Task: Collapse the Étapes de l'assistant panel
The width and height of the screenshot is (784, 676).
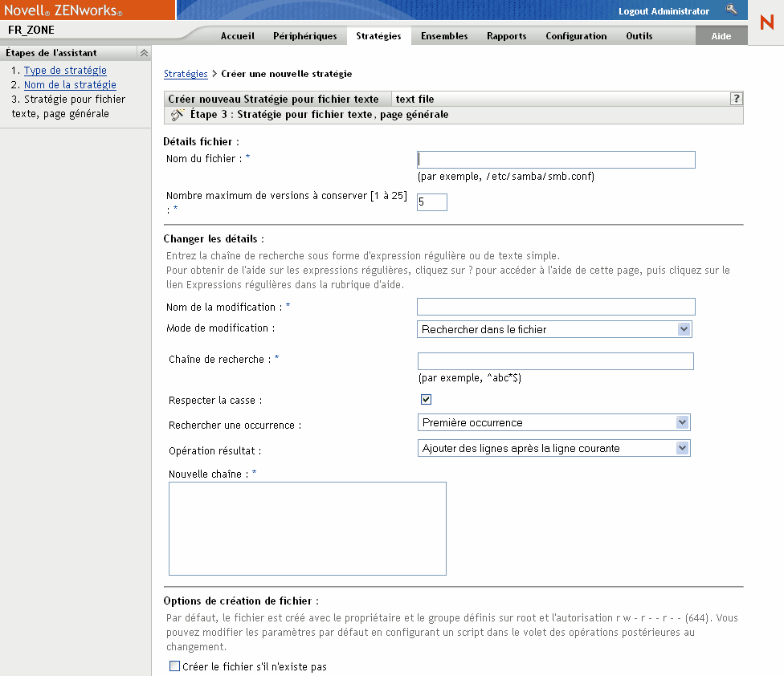Action: click(x=144, y=53)
